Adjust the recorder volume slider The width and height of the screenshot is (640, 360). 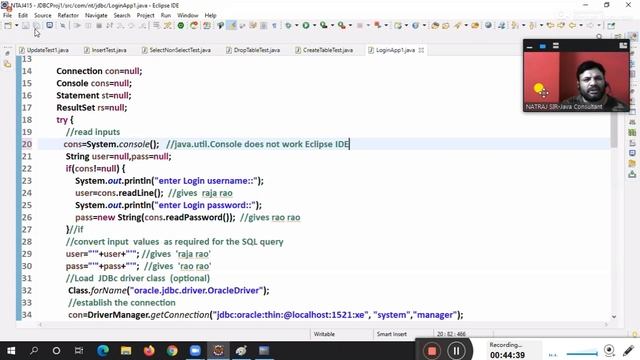pos(582,354)
